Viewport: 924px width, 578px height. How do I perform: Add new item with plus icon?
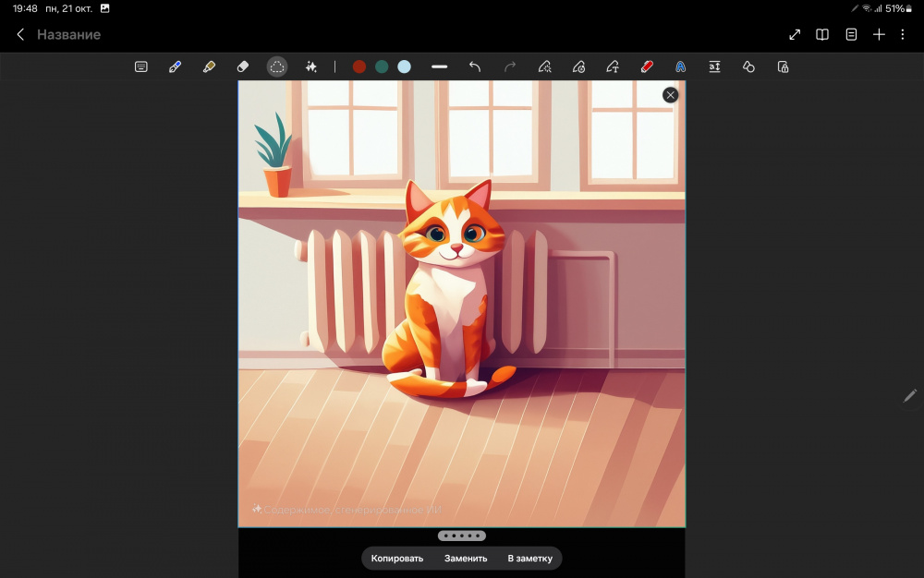click(x=879, y=34)
